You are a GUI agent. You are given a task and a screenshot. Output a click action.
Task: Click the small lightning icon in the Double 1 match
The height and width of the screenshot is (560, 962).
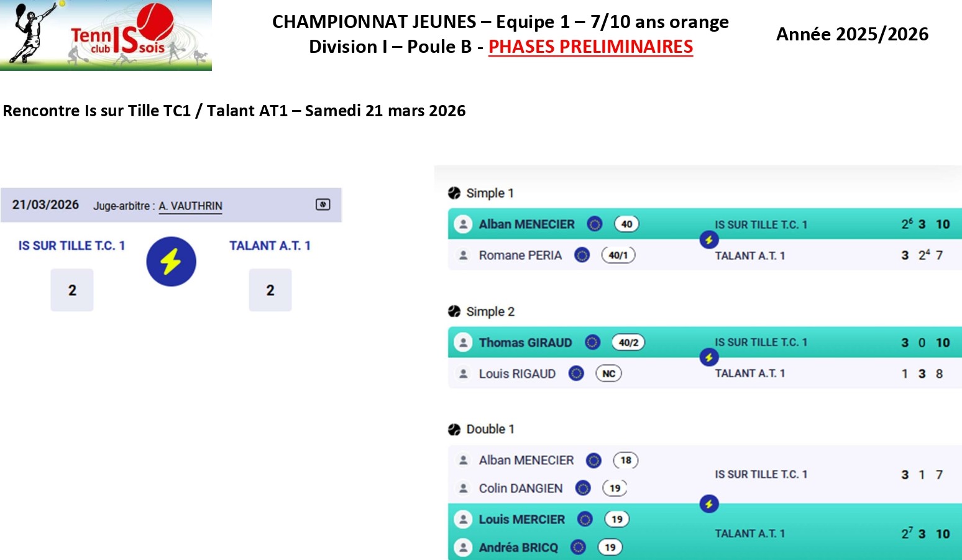click(x=708, y=504)
